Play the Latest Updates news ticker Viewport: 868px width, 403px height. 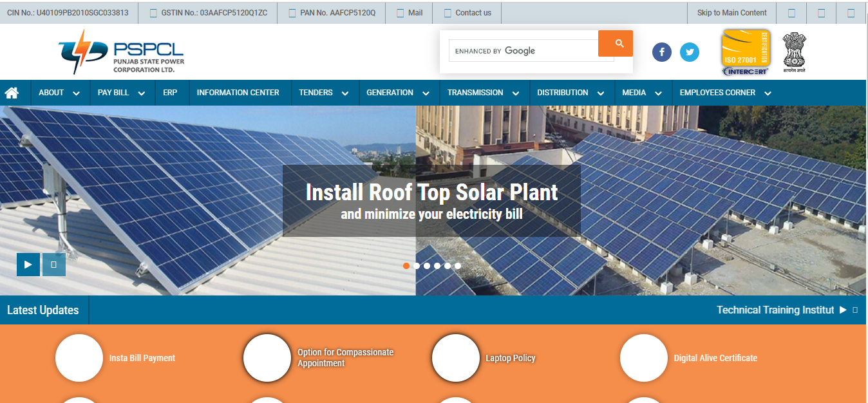tap(843, 310)
